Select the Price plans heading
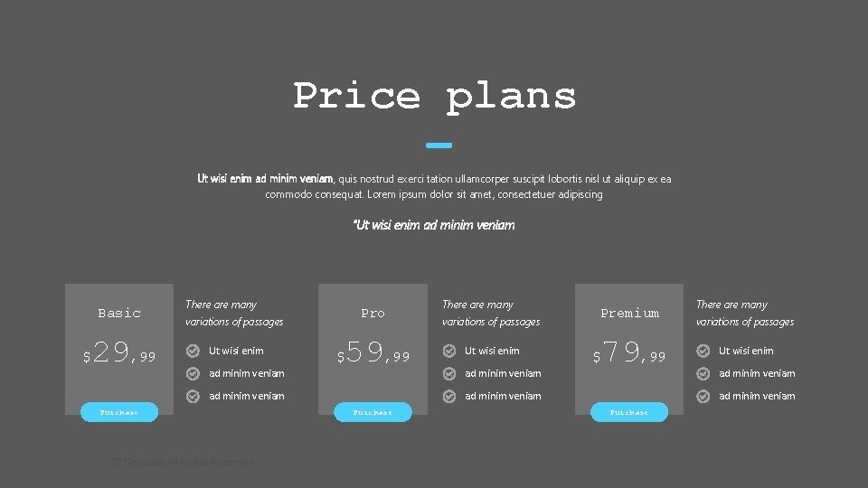Viewport: 868px width, 488px height. [435, 97]
